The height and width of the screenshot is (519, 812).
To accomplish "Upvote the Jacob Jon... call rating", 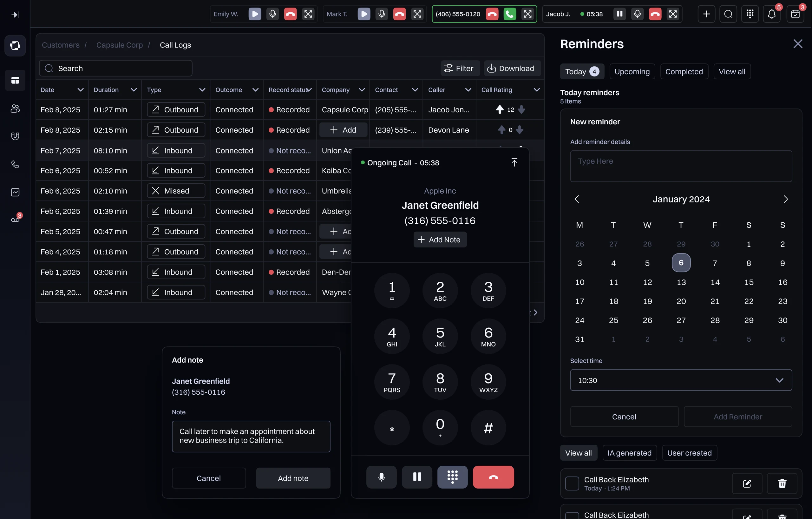I will pyautogui.click(x=500, y=109).
